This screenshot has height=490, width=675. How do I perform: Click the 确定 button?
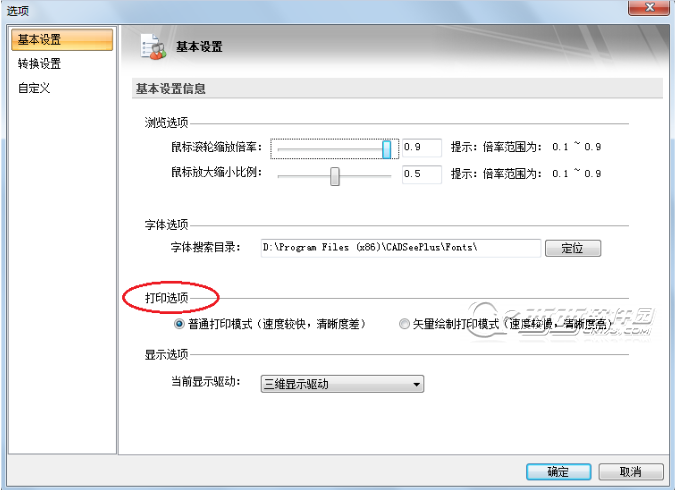558,472
